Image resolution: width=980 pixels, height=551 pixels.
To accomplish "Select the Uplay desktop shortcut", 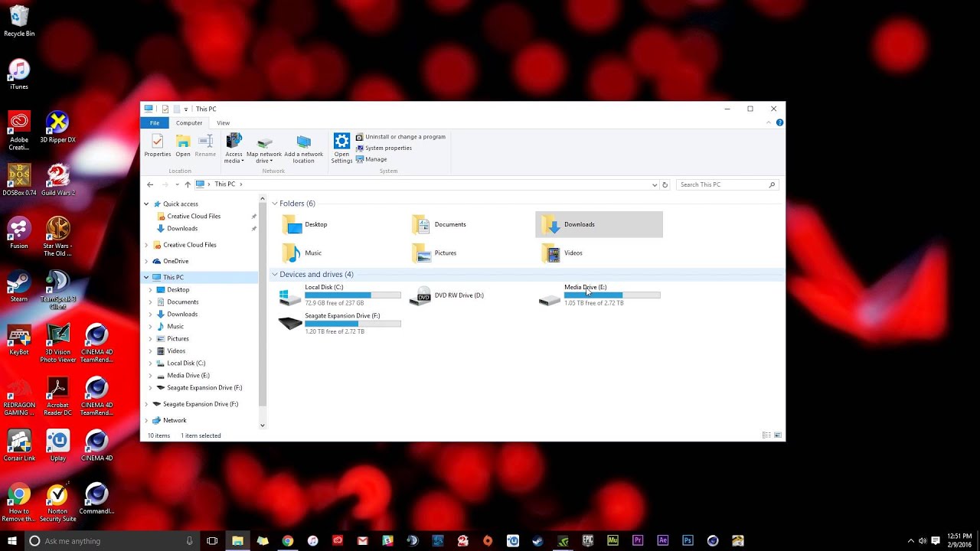I will click(x=57, y=445).
